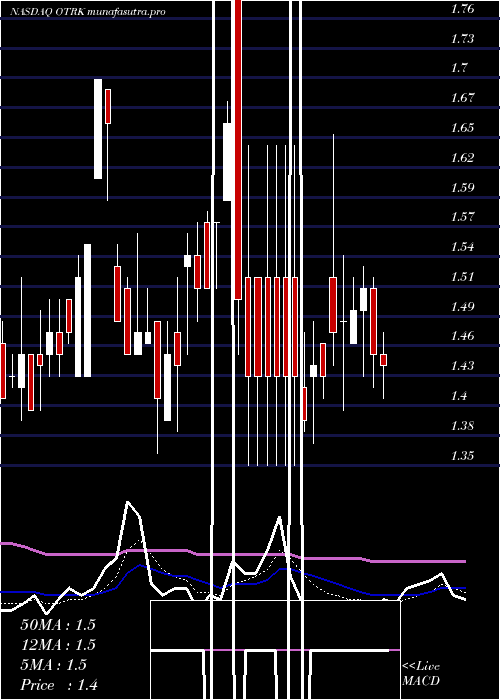Image resolution: width=500 pixels, height=700 pixels.
Task: Click the 1.51 price axis label
Action: coord(462,276)
